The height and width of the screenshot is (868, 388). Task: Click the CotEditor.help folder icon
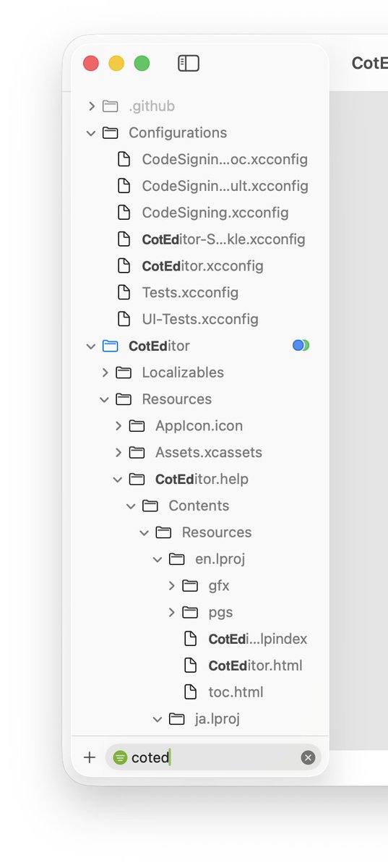coord(137,480)
